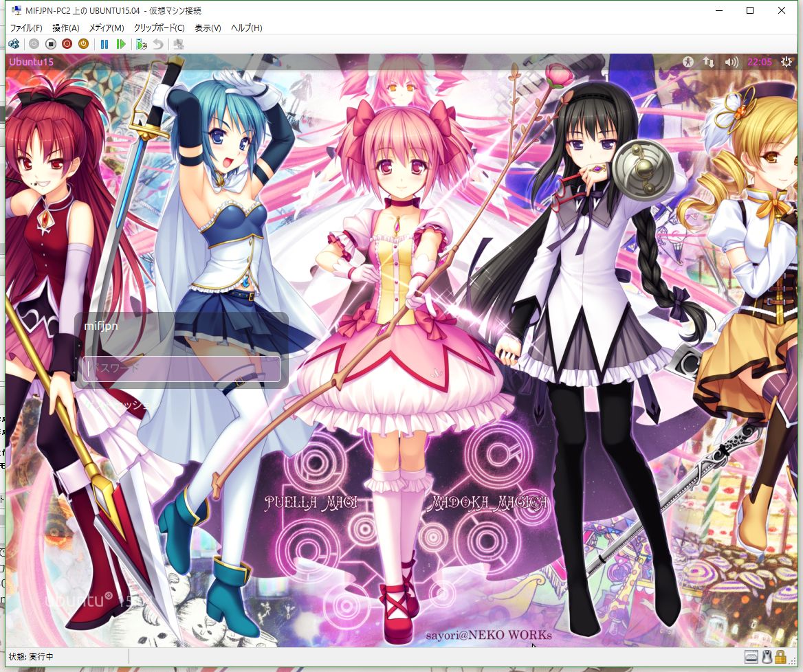Open the 操作(A) menu
Viewport: 803px width, 672px height.
[x=66, y=27]
